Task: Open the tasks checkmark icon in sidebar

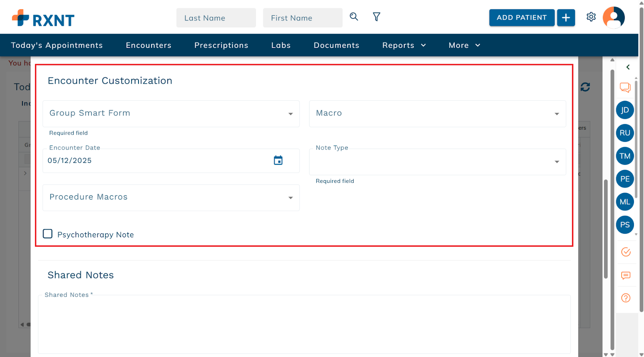Action: [626, 252]
